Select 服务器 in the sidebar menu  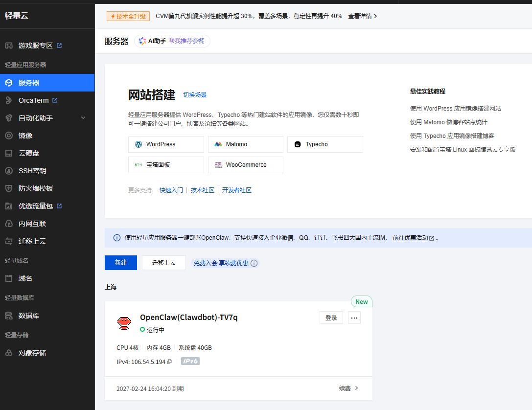click(x=47, y=83)
